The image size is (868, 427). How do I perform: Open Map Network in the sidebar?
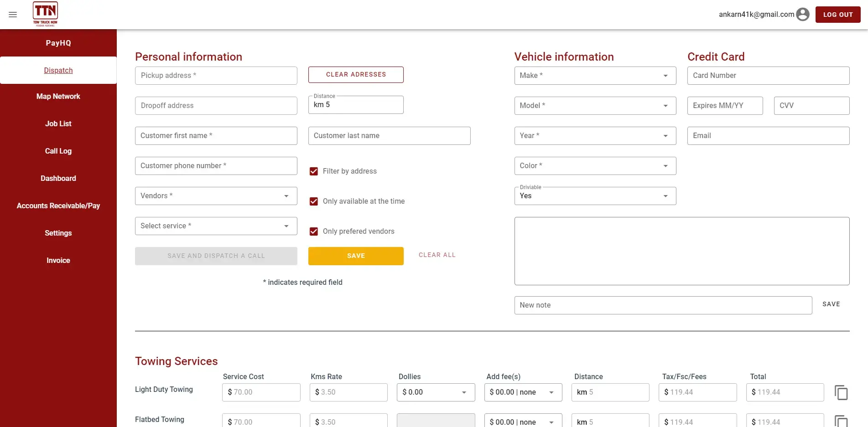click(58, 97)
